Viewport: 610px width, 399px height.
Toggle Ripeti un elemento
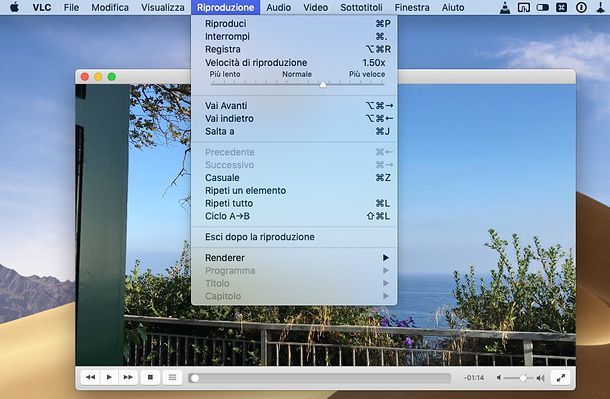pos(294,191)
